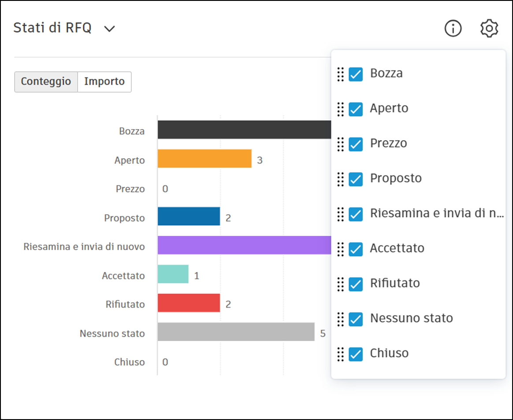Grab the drag handle beside Accettato
This screenshot has height=420, width=513.
pos(340,249)
